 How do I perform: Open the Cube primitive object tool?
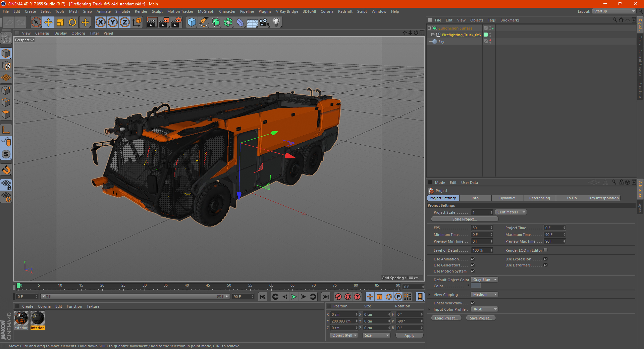tap(192, 22)
